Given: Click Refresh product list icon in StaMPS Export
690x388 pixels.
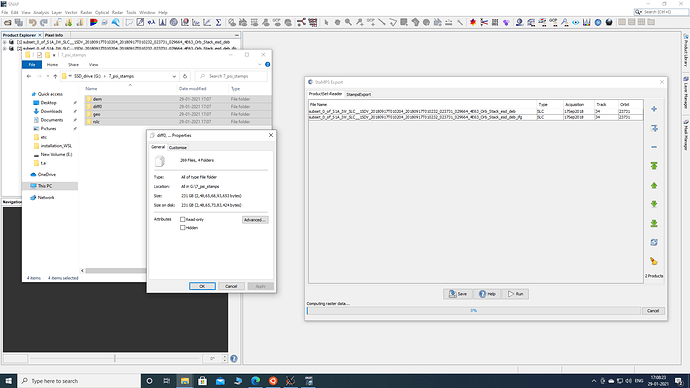Looking at the screenshot, I should [x=654, y=242].
